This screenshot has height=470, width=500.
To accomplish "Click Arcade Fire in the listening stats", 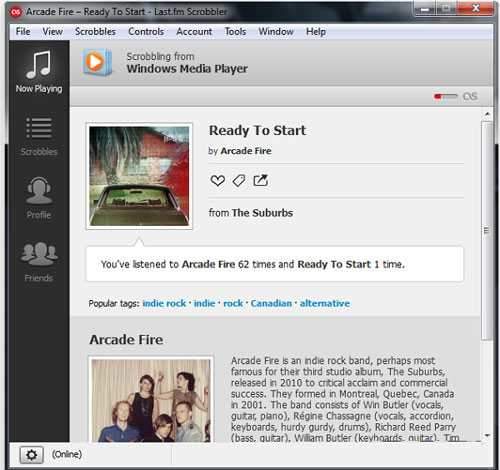I will [x=209, y=264].
